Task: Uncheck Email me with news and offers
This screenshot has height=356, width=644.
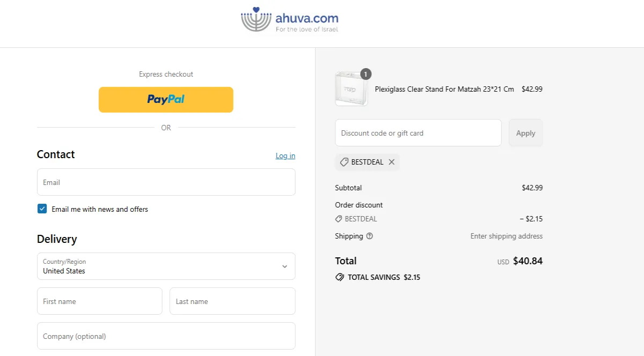Action: (42, 209)
